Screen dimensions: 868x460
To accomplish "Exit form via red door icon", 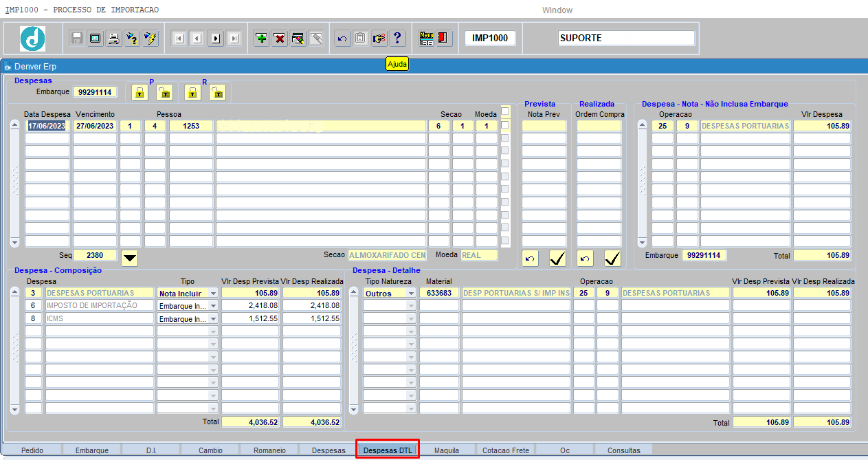I will pyautogui.click(x=444, y=38).
